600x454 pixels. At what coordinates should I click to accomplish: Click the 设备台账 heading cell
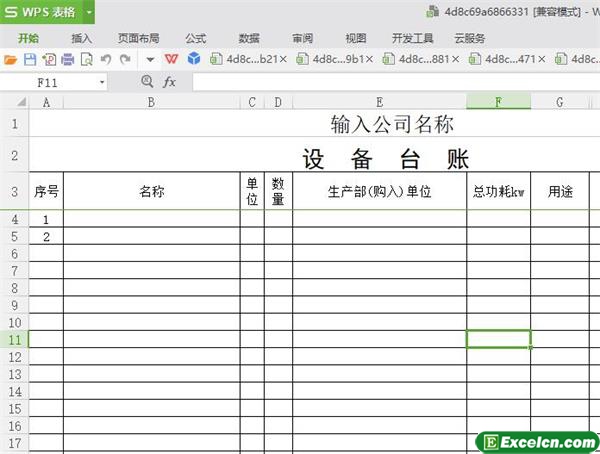tap(386, 158)
